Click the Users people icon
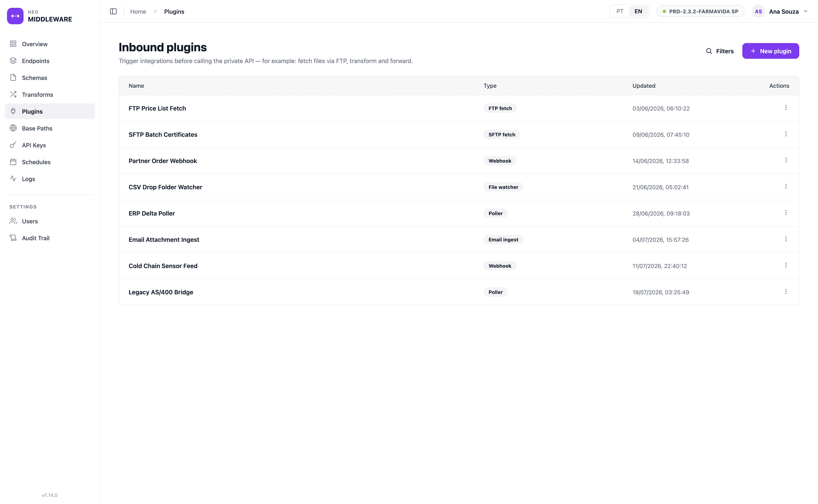The height and width of the screenshot is (504, 818). point(13,221)
